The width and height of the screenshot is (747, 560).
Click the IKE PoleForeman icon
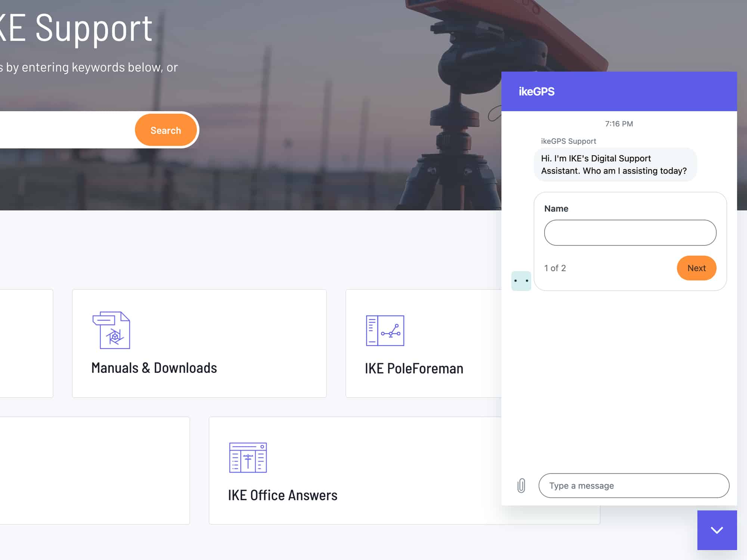click(x=385, y=330)
